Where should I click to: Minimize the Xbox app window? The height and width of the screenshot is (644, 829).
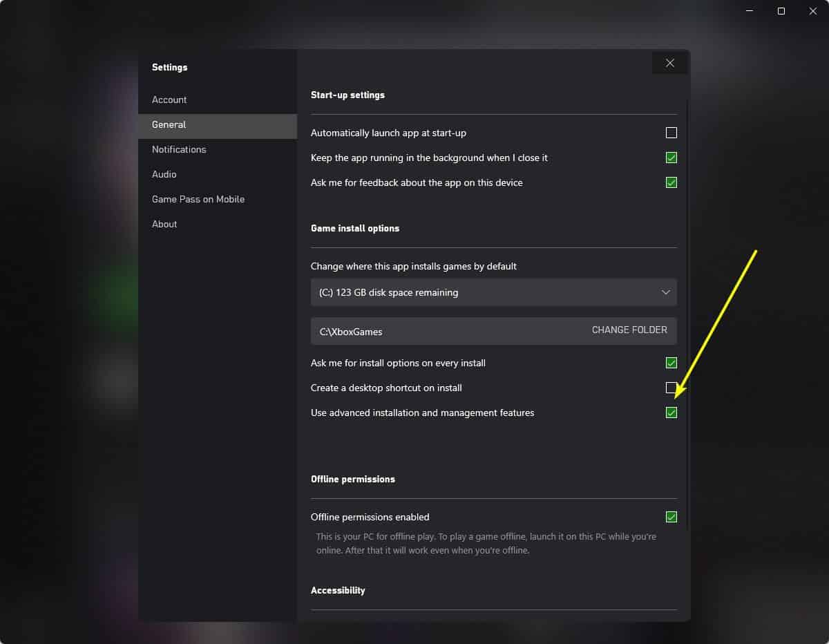coord(750,11)
